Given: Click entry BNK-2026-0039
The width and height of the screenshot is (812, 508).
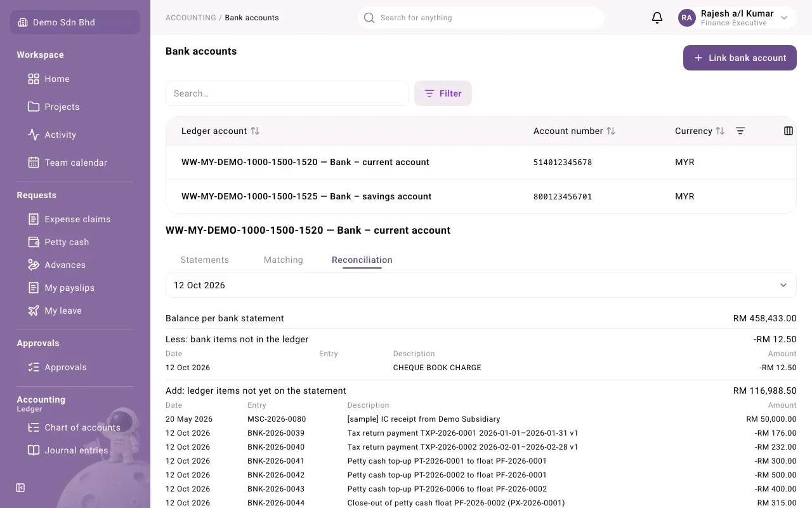Looking at the screenshot, I should 276,433.
